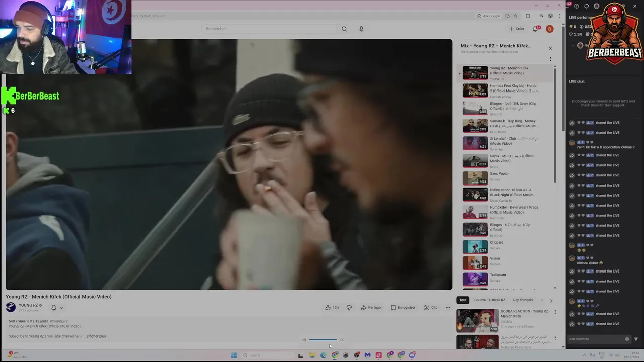The image size is (644, 362).
Task: Expand description with afficher plus
Action: coord(95,336)
